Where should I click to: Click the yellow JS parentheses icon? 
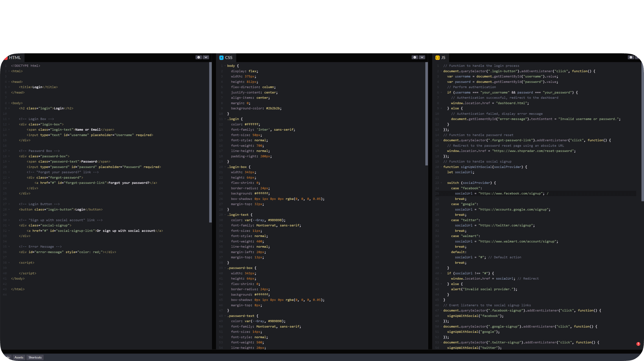click(x=438, y=58)
